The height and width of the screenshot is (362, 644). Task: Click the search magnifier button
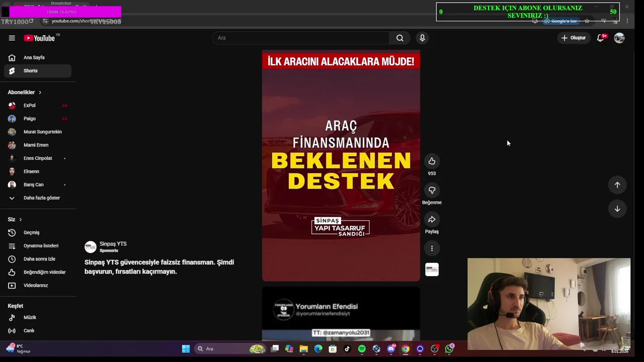(399, 38)
